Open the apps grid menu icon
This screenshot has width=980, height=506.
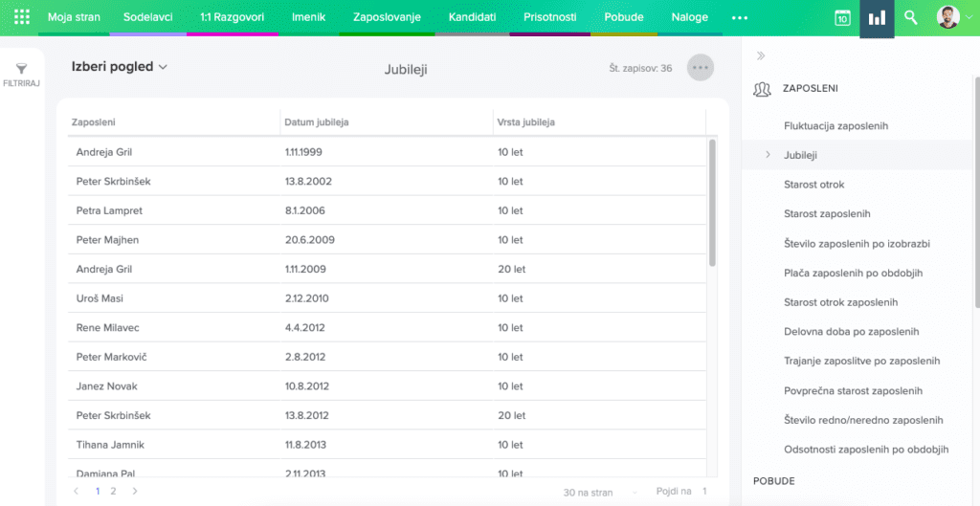pyautogui.click(x=23, y=17)
